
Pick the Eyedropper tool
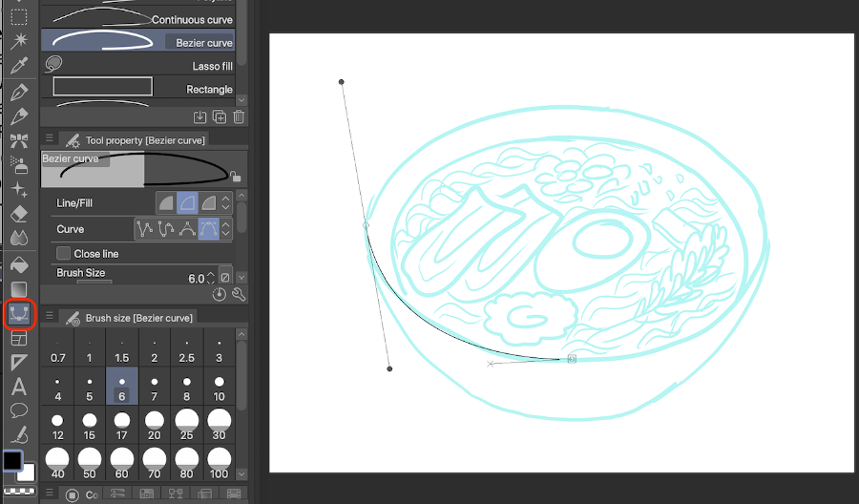(19, 65)
